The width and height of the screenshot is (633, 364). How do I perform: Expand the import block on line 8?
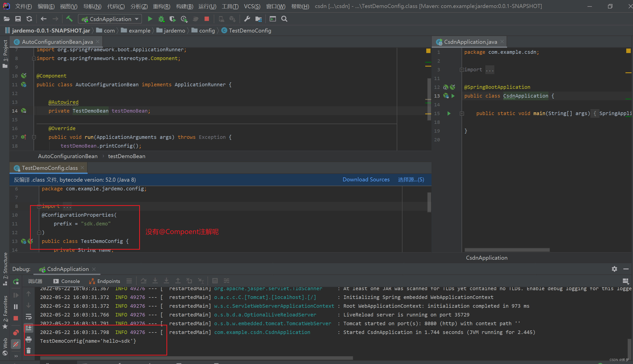[39, 206]
